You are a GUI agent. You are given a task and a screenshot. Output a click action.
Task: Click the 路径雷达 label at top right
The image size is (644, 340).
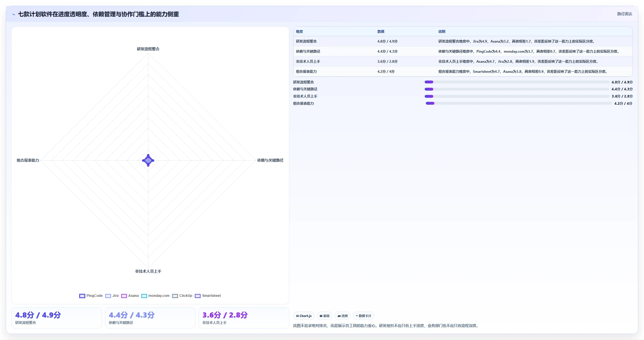(624, 14)
